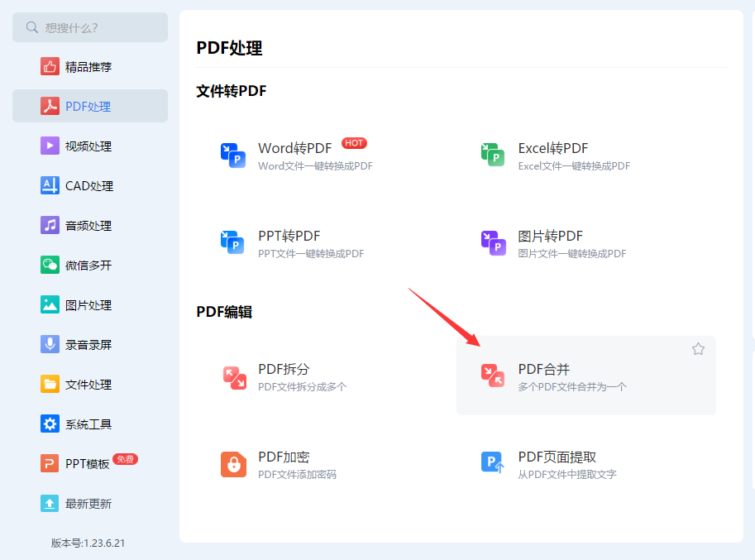
Task: Click the PDF处理 page title
Action: [229, 48]
